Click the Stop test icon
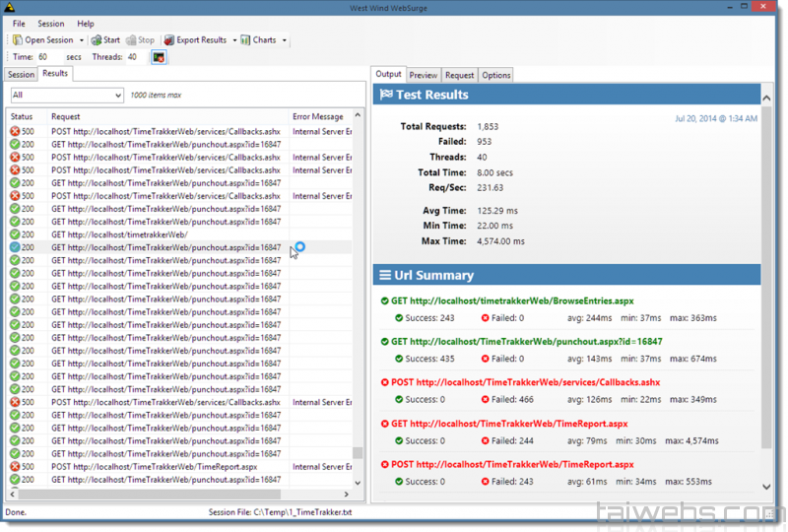 pyautogui.click(x=130, y=40)
